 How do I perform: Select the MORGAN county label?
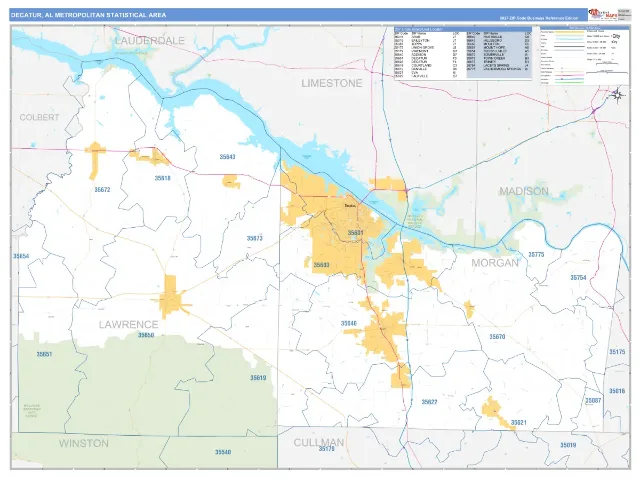(495, 263)
